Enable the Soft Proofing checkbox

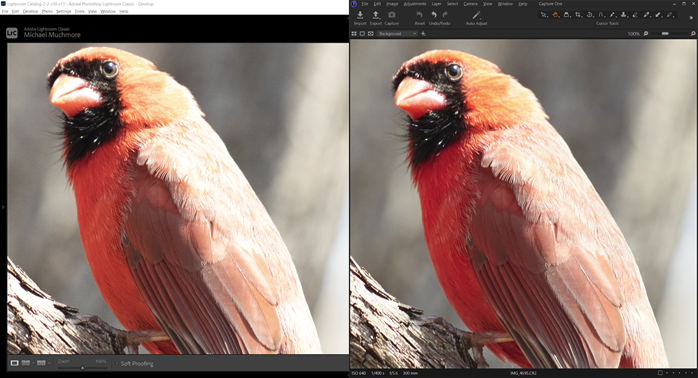[117, 364]
